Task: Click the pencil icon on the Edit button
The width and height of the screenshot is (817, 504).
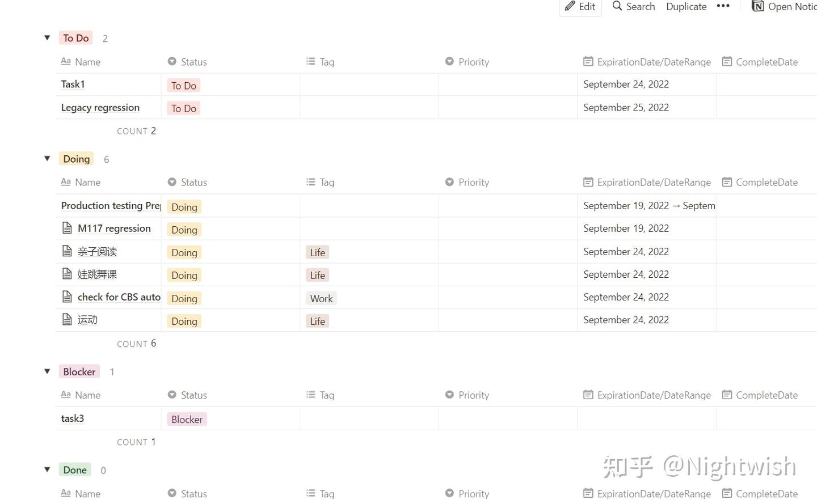Action: (569, 6)
